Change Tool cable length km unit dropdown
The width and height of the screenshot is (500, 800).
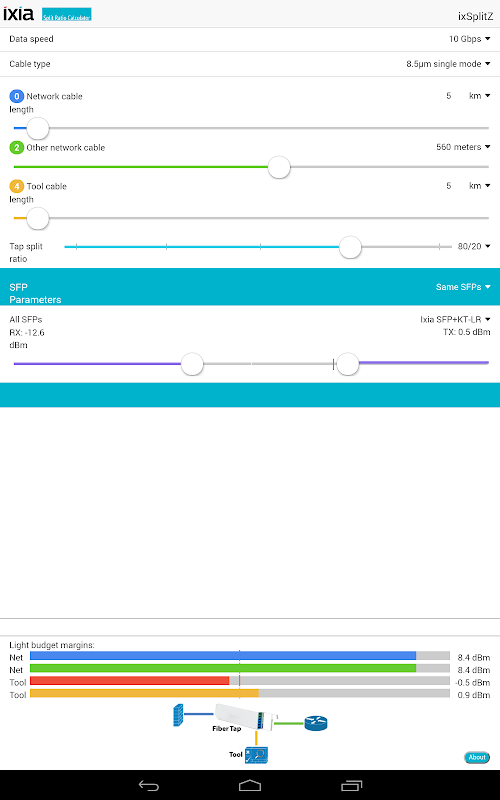tap(480, 186)
